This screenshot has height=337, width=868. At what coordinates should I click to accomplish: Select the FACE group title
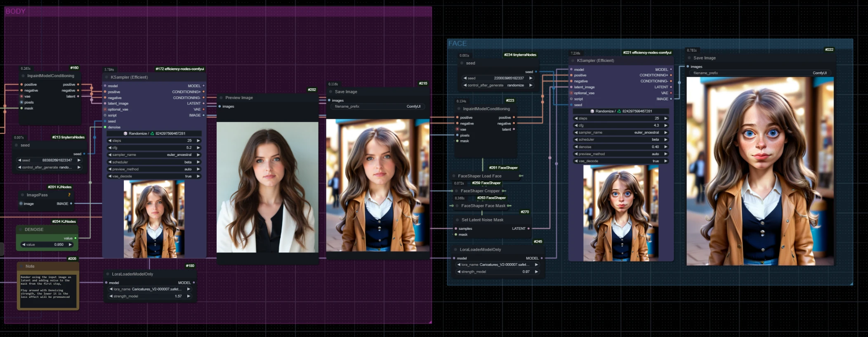tap(457, 43)
